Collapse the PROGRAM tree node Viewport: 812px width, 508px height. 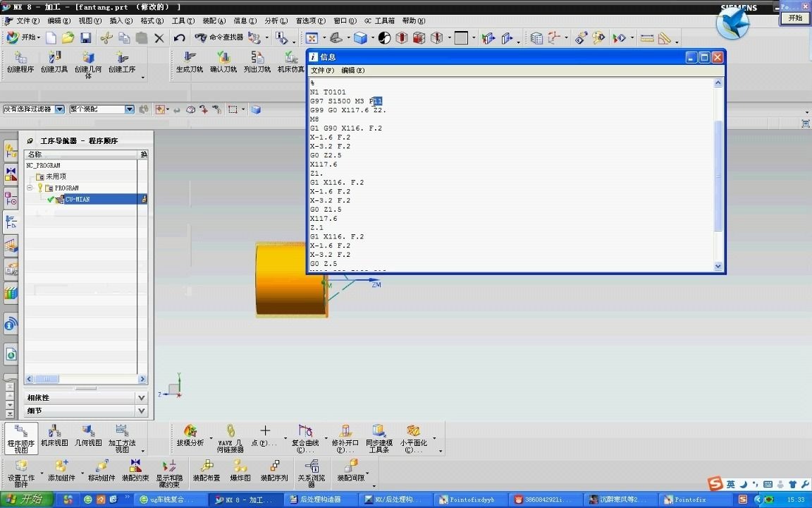(x=30, y=188)
